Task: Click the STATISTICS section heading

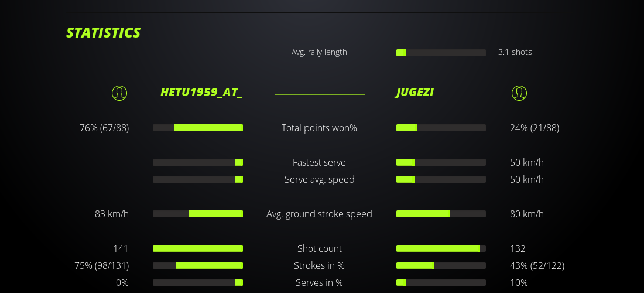Action: [104, 33]
